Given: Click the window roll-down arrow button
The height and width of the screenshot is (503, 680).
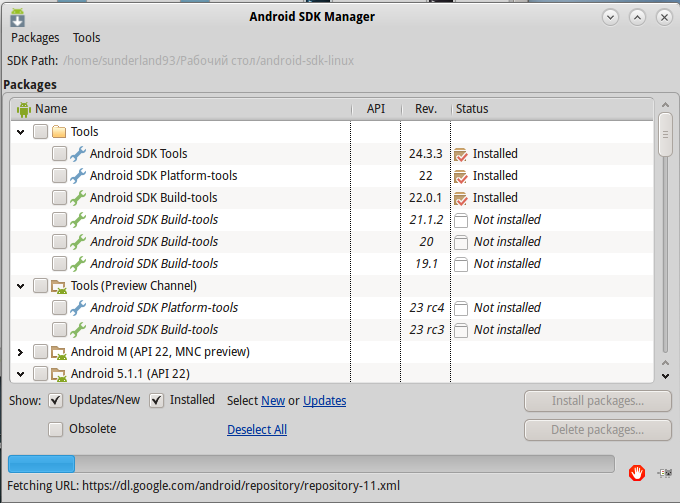Looking at the screenshot, I should (610, 17).
